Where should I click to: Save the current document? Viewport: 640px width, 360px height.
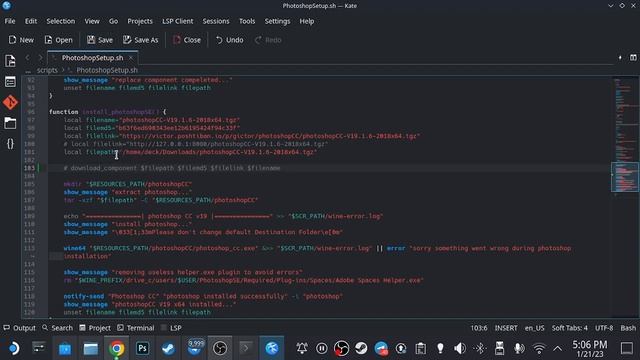point(100,40)
